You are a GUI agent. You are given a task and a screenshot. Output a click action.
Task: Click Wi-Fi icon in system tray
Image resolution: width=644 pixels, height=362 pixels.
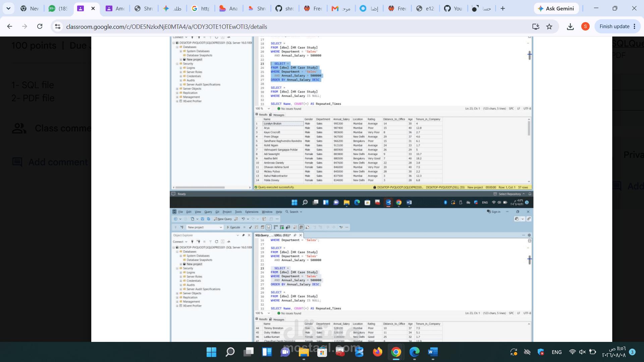[x=572, y=352]
